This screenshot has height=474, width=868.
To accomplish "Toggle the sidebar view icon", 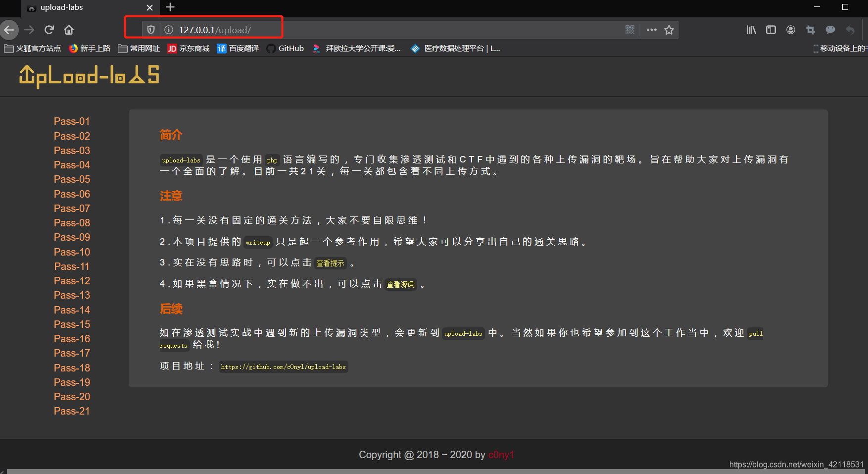I will tap(771, 30).
